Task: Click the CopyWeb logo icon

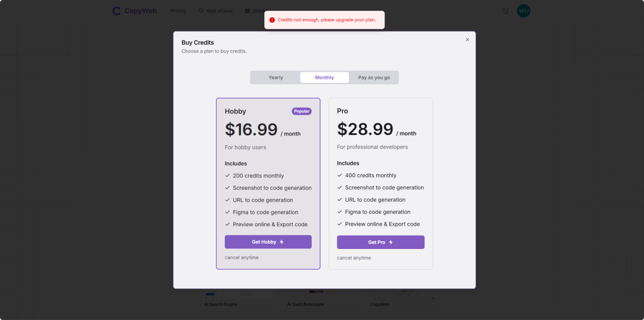Action: click(117, 11)
